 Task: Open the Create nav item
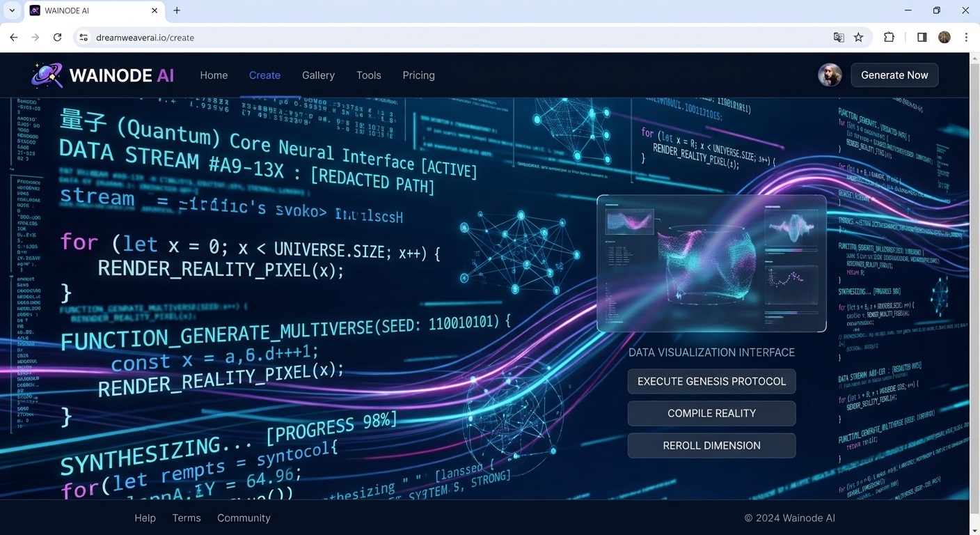coord(264,75)
